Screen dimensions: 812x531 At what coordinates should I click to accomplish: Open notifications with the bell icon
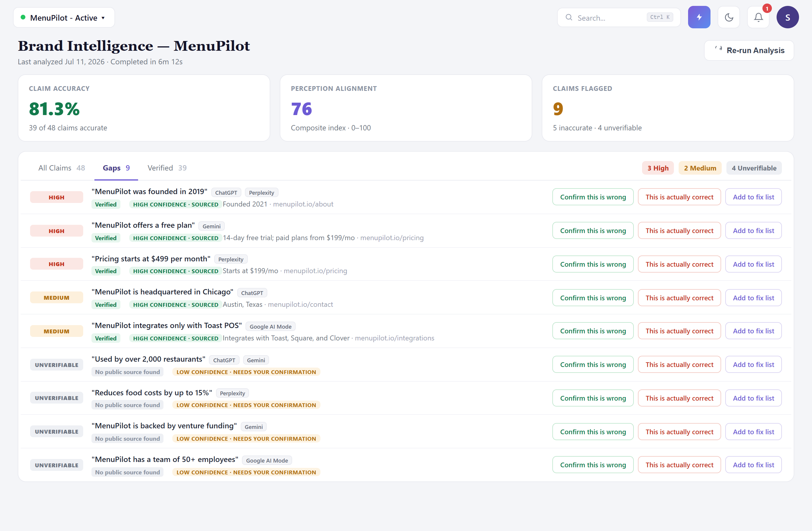coord(758,17)
